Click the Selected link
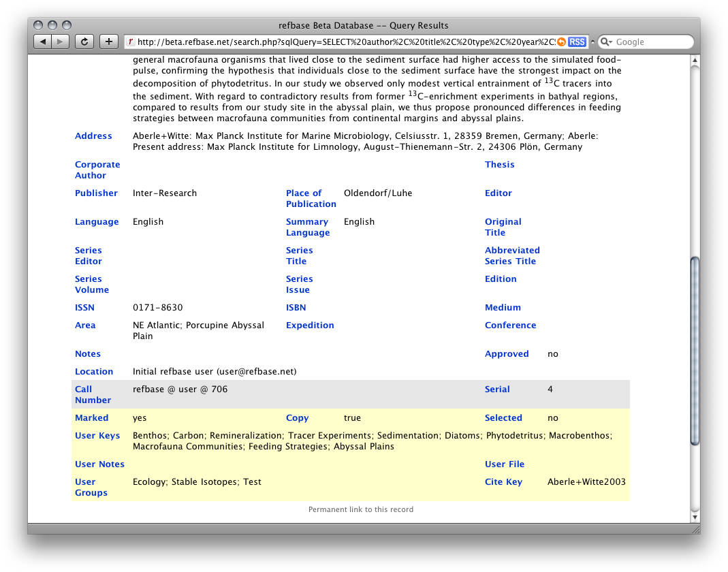728x572 pixels. tap(503, 418)
